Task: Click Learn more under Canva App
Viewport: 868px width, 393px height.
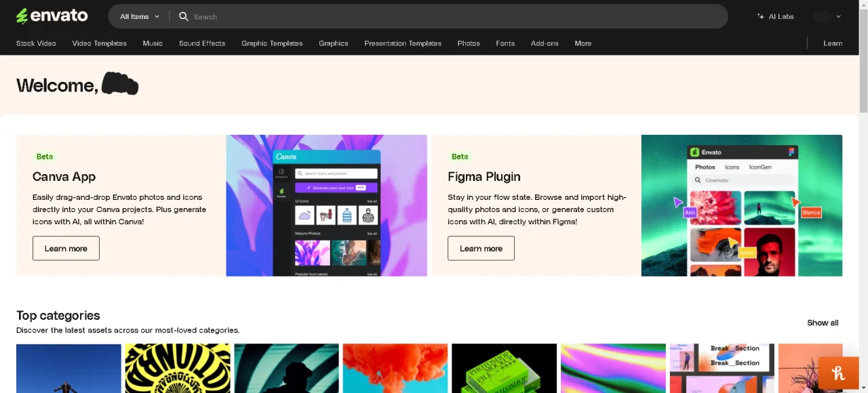Action: (66, 248)
